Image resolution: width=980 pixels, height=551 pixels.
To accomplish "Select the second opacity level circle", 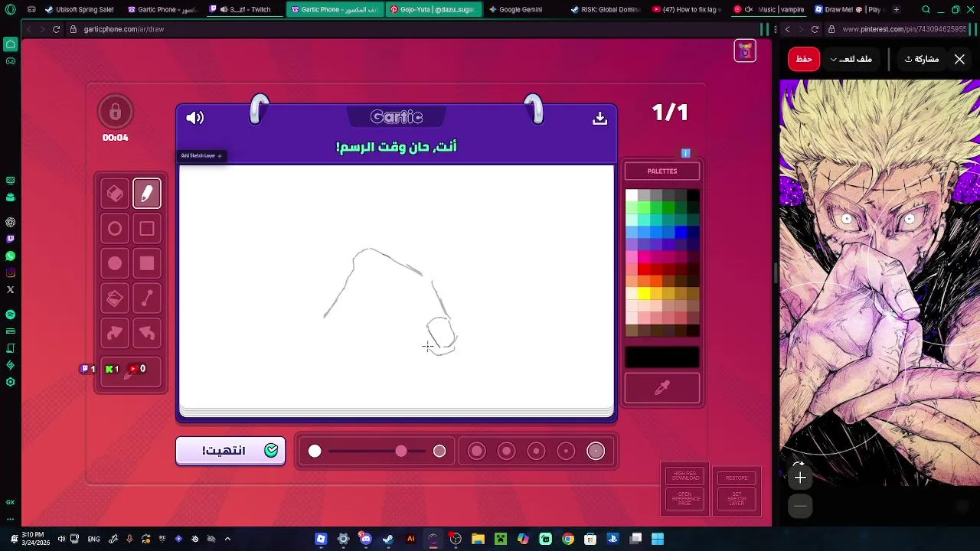I will (x=506, y=452).
